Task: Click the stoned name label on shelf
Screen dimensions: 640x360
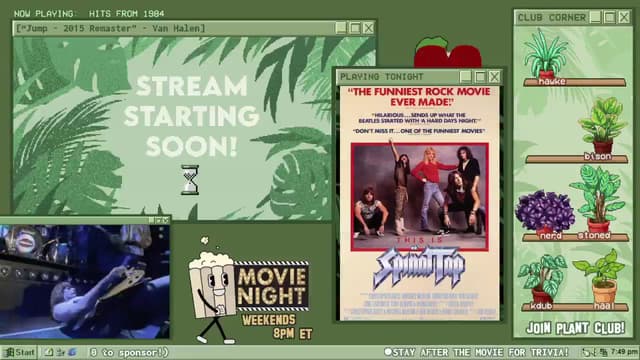Action: click(x=594, y=236)
